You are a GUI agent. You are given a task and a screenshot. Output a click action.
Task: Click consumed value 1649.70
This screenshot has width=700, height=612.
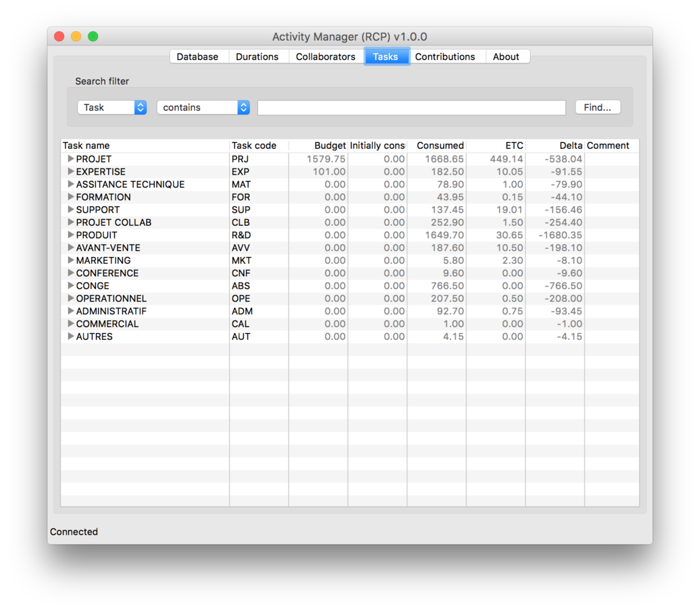pos(444,235)
